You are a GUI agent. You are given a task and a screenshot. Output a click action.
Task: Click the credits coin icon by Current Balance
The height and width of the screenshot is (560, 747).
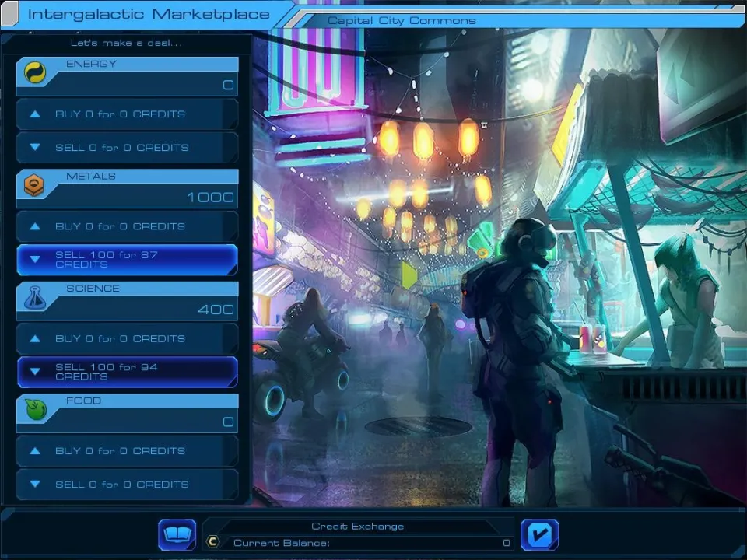212,543
